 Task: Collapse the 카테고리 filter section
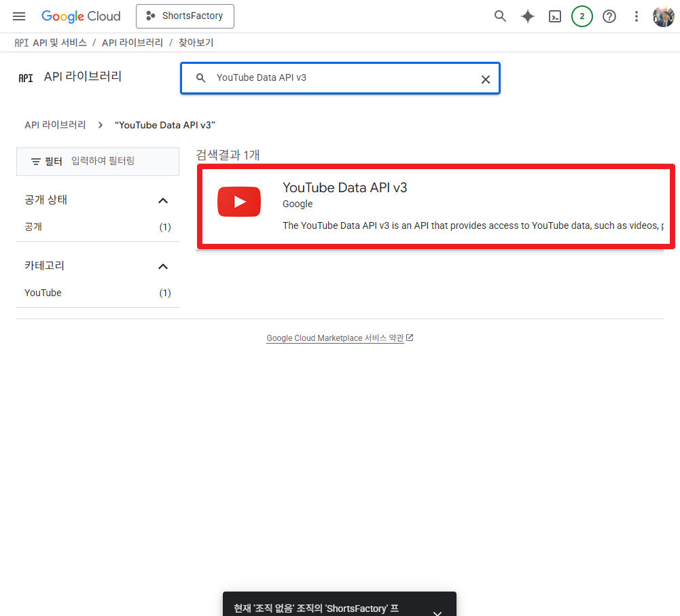coord(162,266)
